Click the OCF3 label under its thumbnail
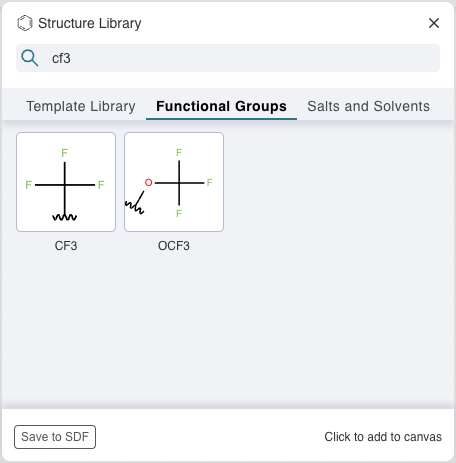This screenshot has width=456, height=463. pyautogui.click(x=174, y=246)
